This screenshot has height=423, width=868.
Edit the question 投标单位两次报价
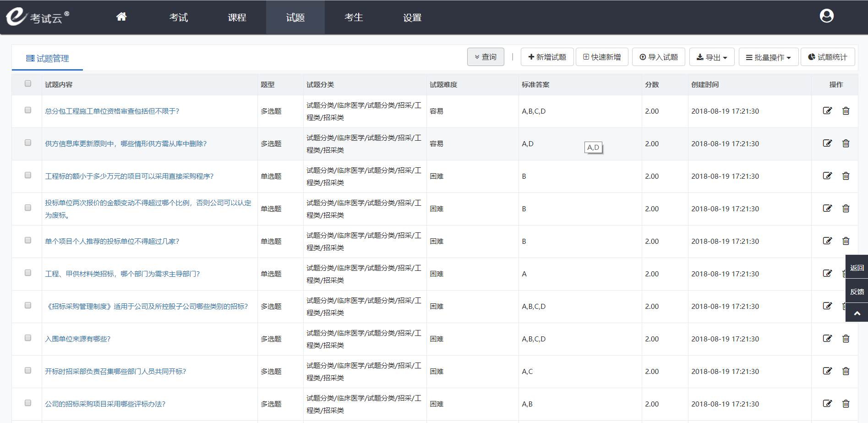coord(827,208)
